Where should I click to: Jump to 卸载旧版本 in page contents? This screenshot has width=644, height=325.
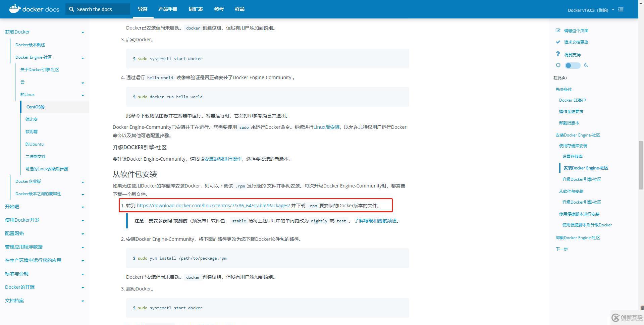pos(569,123)
